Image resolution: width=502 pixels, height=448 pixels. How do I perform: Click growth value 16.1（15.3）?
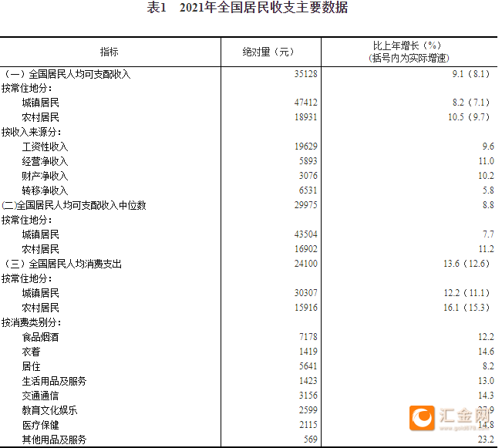(x=467, y=308)
